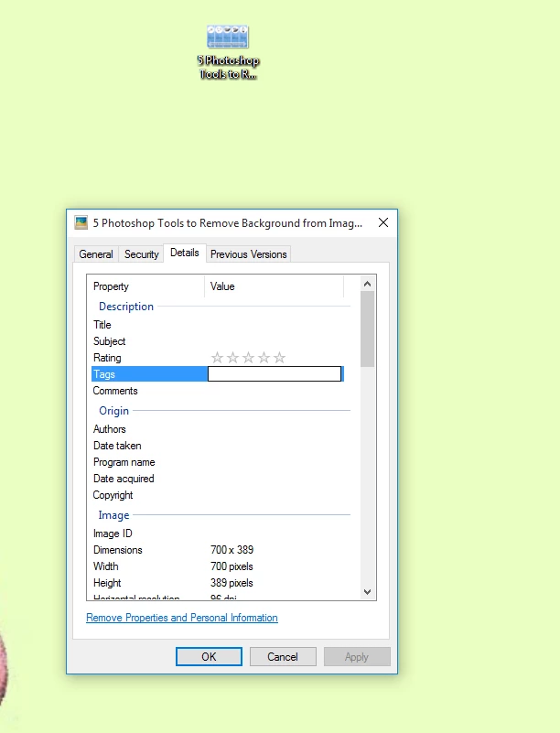The width and height of the screenshot is (560, 733).
Task: Set rating to one star
Action: point(217,358)
